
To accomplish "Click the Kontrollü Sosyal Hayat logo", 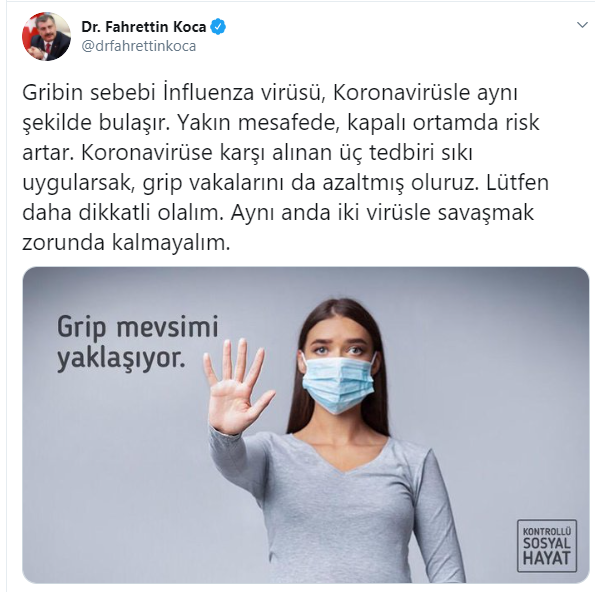I will coord(547,546).
